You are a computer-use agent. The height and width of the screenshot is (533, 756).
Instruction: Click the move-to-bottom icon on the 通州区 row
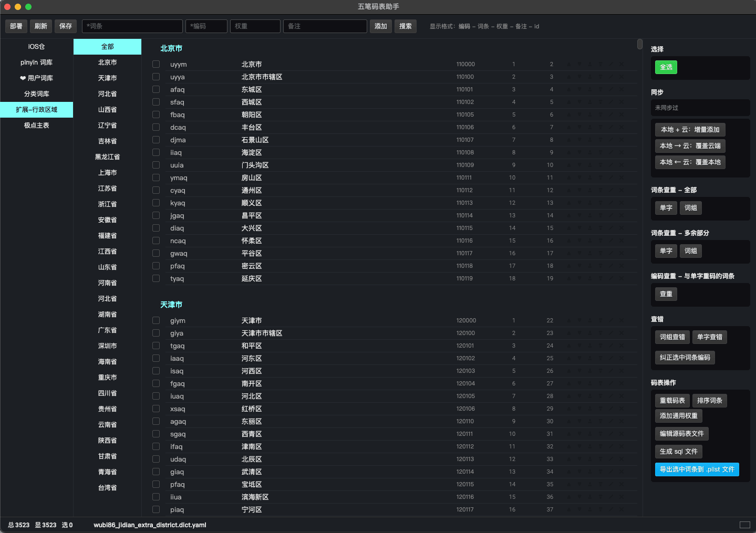(x=600, y=191)
